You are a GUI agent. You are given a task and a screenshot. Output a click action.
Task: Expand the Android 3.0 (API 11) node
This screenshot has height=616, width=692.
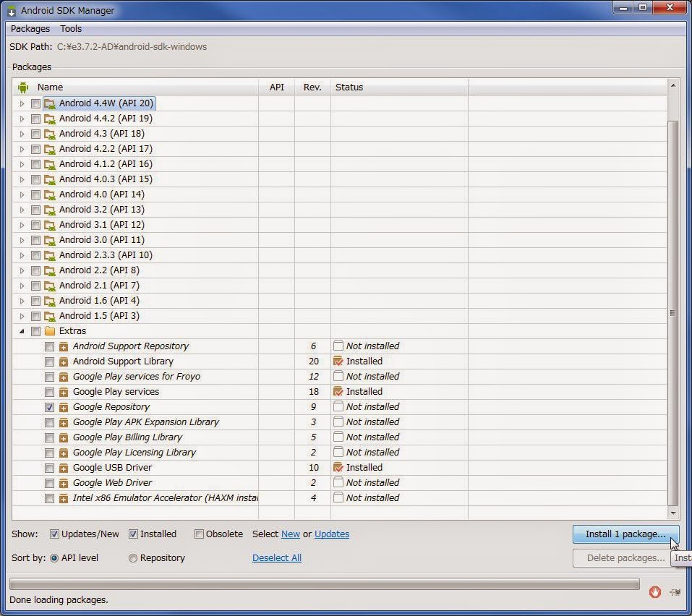tap(22, 241)
